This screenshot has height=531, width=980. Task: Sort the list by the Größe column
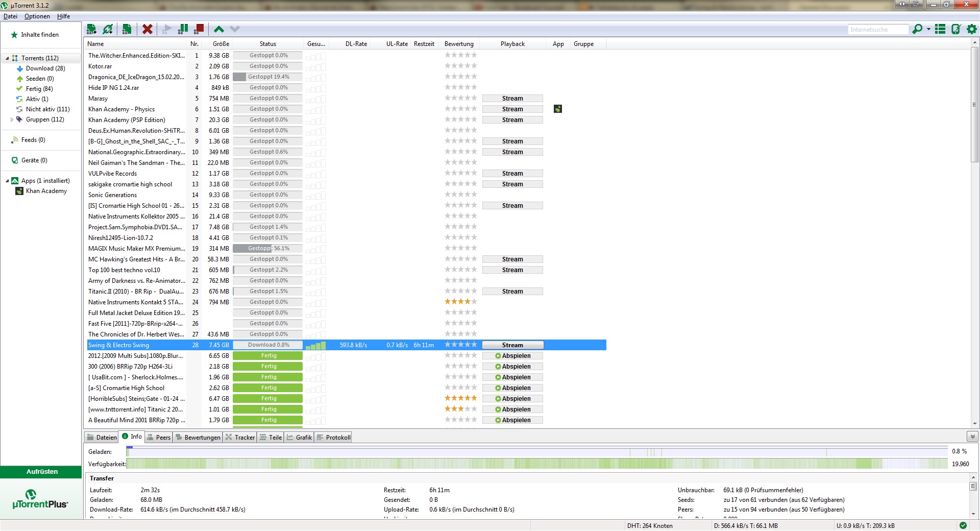point(216,44)
